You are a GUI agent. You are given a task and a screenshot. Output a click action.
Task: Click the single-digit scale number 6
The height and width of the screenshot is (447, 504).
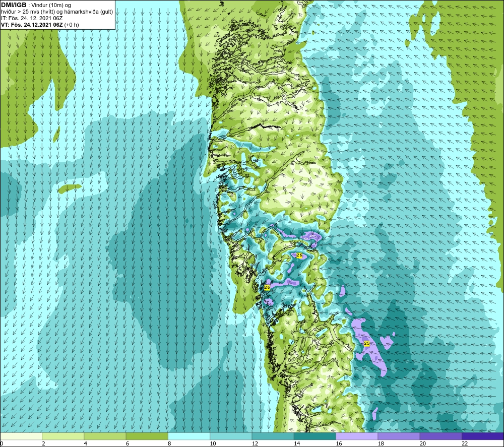(128, 444)
